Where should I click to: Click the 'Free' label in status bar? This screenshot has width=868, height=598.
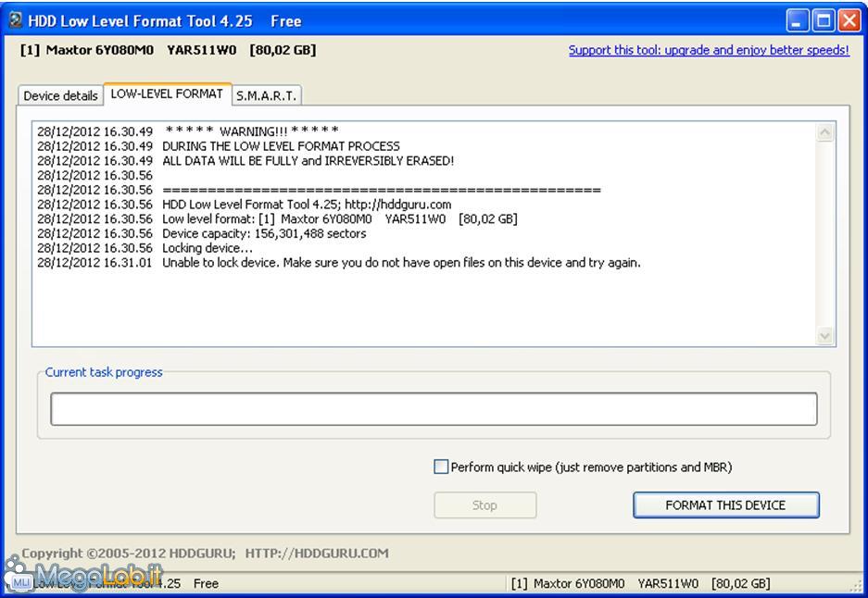(x=206, y=583)
